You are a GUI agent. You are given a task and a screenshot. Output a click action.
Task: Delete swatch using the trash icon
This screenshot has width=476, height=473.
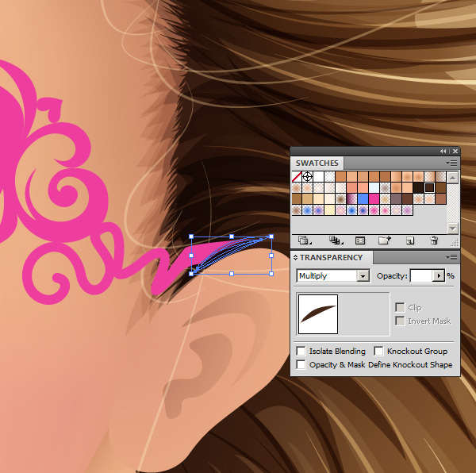pyautogui.click(x=434, y=240)
